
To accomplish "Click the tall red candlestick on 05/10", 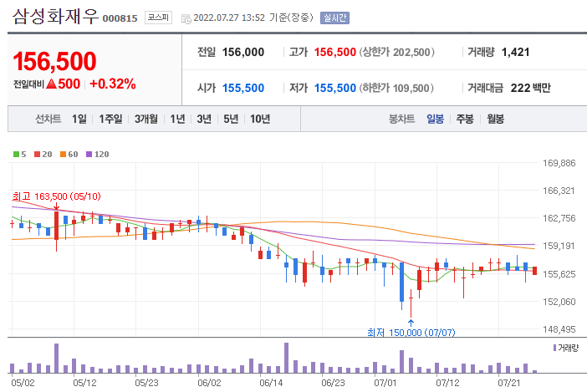I will (57, 226).
